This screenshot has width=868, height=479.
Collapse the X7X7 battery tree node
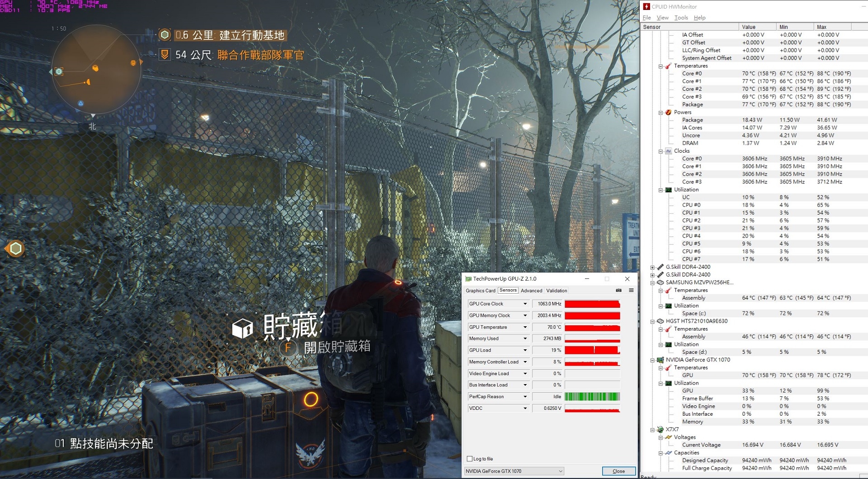(x=652, y=430)
